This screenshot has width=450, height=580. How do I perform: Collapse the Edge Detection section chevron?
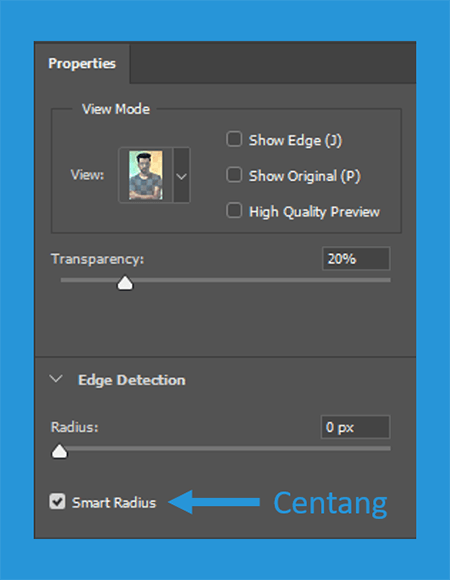[x=56, y=379]
